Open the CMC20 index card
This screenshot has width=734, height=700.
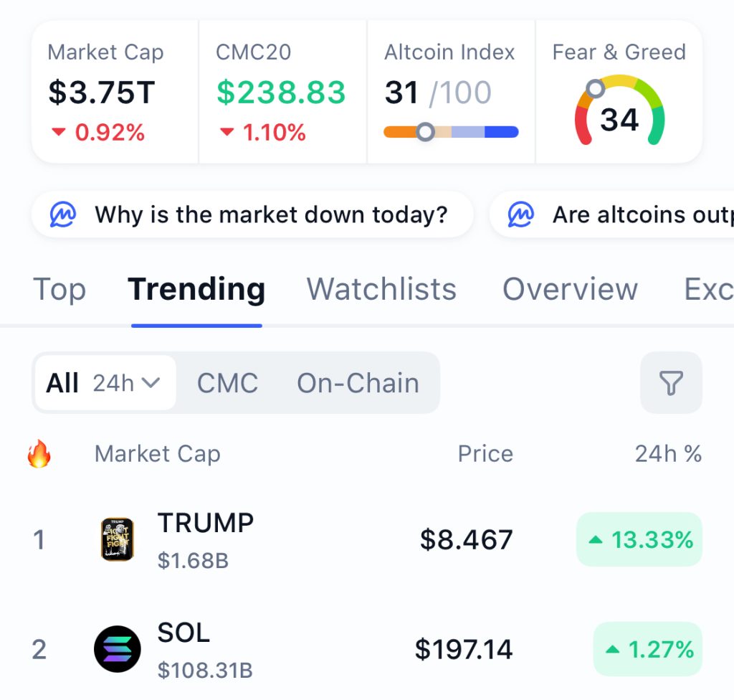(282, 92)
